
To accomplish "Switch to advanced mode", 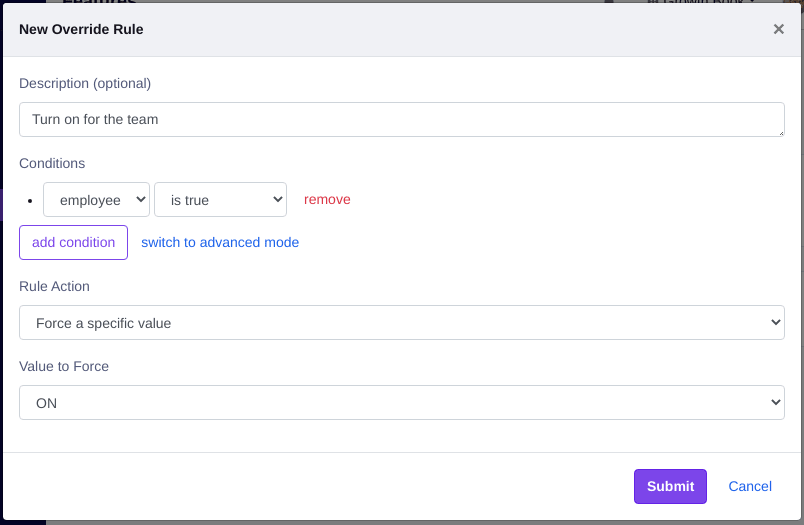I will tap(220, 243).
